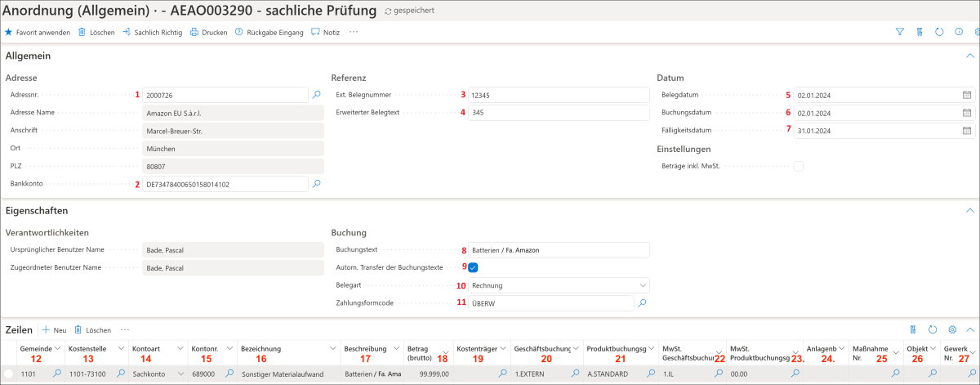
Task: Click the lookup magnifier beside Adressnr. field
Action: click(317, 95)
